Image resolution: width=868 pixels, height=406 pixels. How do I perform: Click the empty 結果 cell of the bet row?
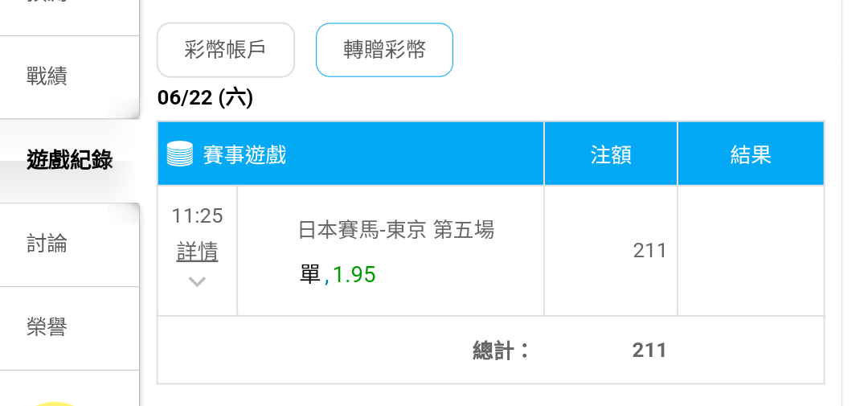pyautogui.click(x=751, y=250)
